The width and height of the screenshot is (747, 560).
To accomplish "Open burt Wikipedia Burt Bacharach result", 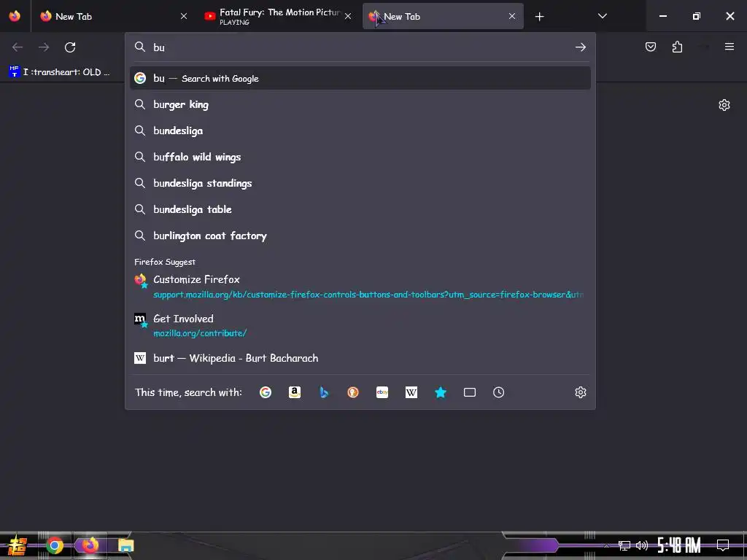I will tap(360, 358).
